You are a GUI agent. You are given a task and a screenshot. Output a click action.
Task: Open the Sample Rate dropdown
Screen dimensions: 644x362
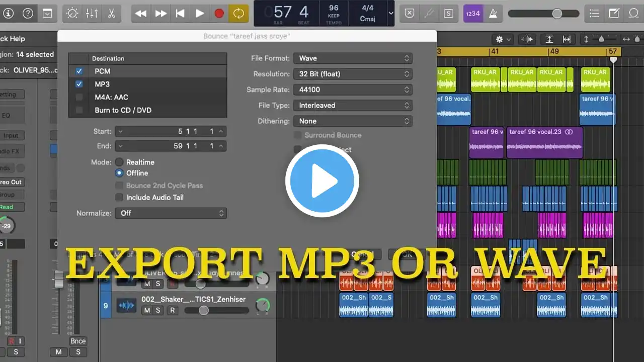(x=352, y=89)
